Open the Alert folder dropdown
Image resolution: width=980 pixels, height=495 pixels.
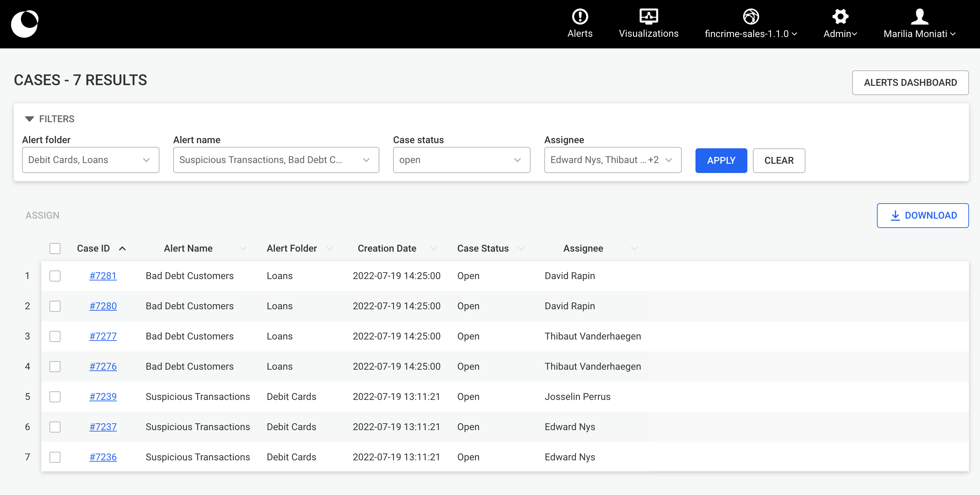91,160
